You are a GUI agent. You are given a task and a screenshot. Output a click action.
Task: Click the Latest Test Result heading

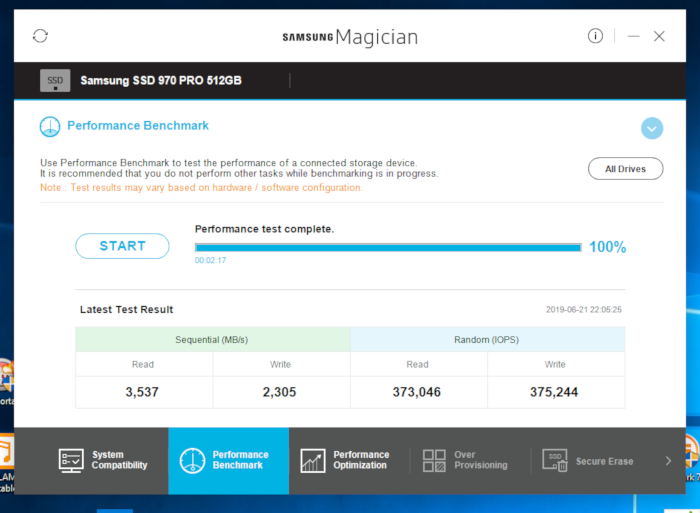(126, 309)
